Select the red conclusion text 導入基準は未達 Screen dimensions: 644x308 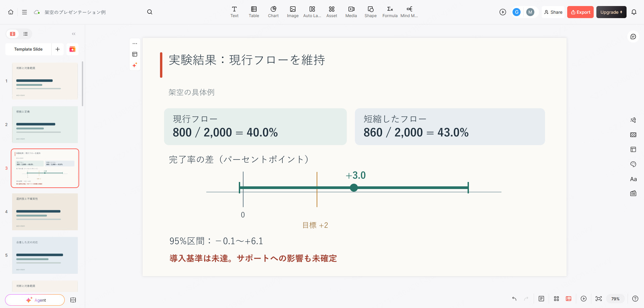click(253, 258)
